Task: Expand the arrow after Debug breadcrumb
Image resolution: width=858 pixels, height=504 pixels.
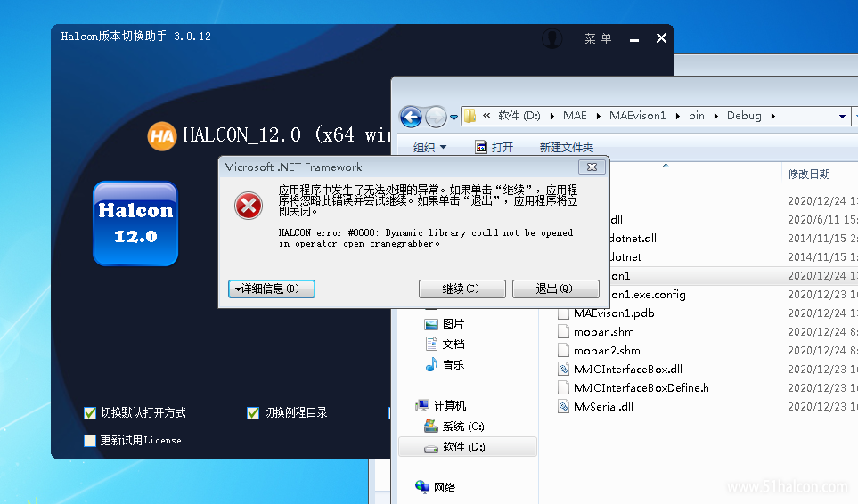Action: click(x=773, y=116)
